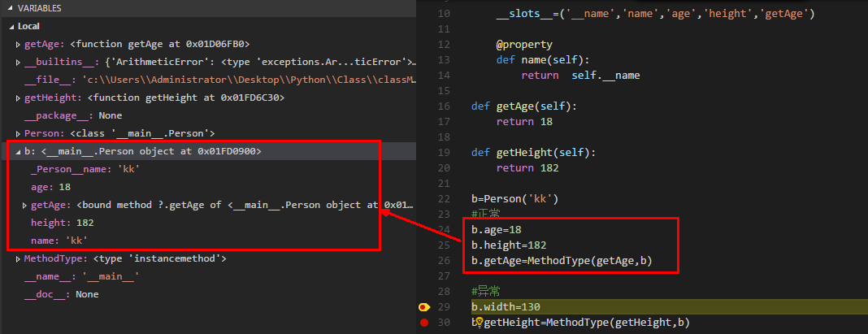Click the current-line breakpoint marker on line 29
Image resolution: width=868 pixels, height=334 pixels.
click(423, 307)
